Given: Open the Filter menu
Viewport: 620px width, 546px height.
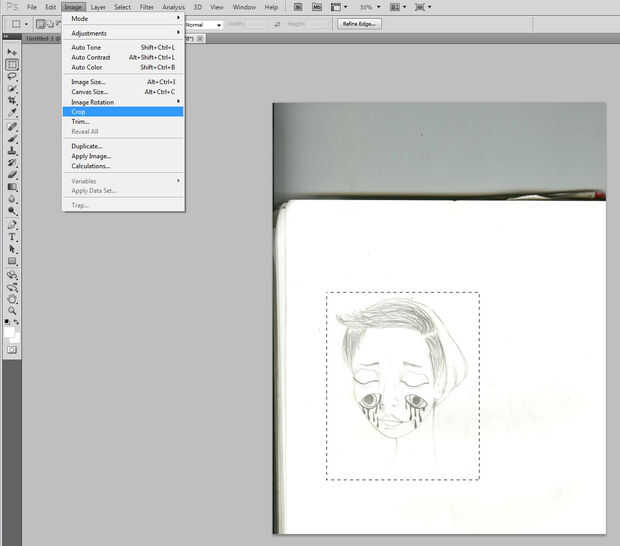Looking at the screenshot, I should coord(147,7).
